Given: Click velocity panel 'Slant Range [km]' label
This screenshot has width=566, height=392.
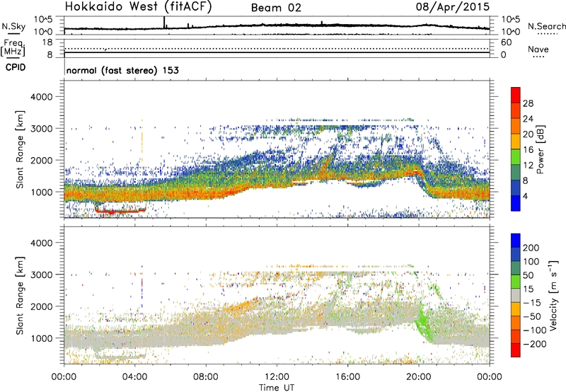Looking at the screenshot, I should [20, 296].
